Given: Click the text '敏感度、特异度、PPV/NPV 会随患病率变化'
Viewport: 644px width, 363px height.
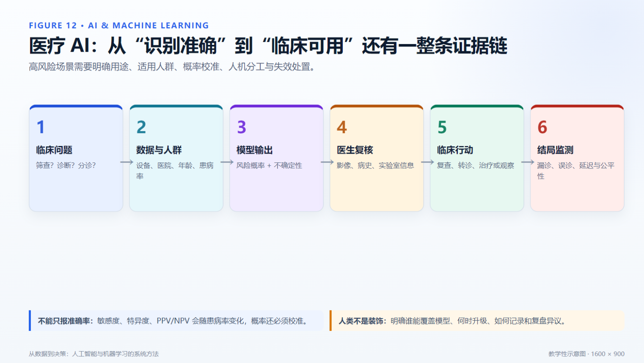Looking at the screenshot, I should (x=171, y=321).
